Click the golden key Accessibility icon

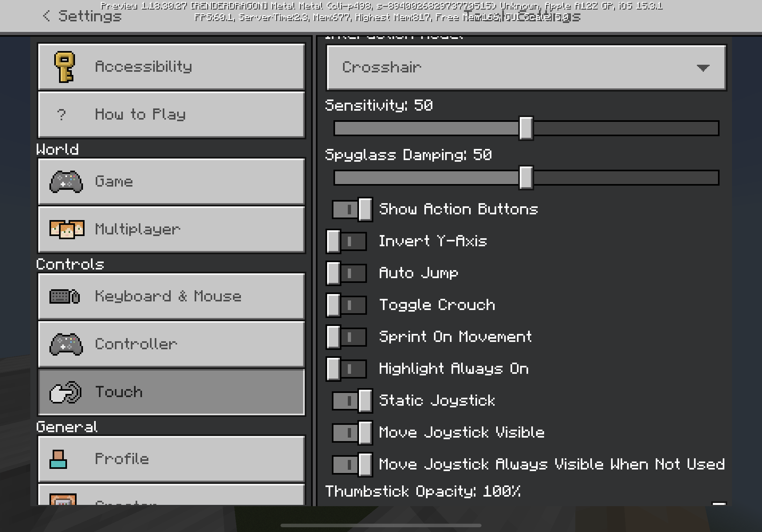coord(64,67)
